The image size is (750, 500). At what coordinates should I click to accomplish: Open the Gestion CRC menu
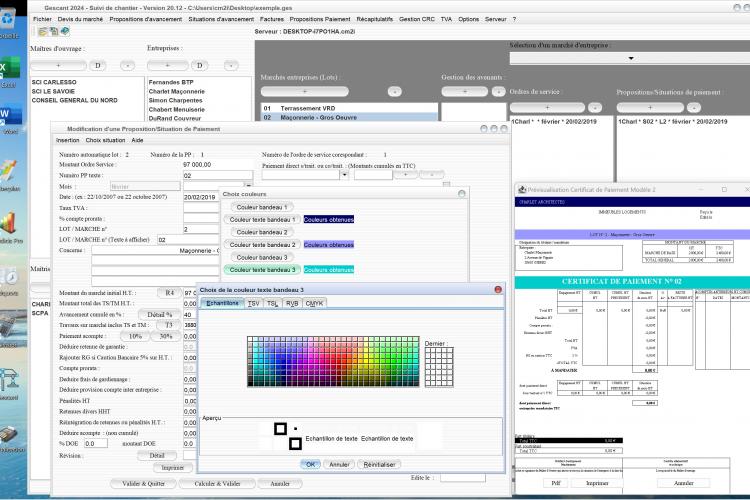click(417, 19)
